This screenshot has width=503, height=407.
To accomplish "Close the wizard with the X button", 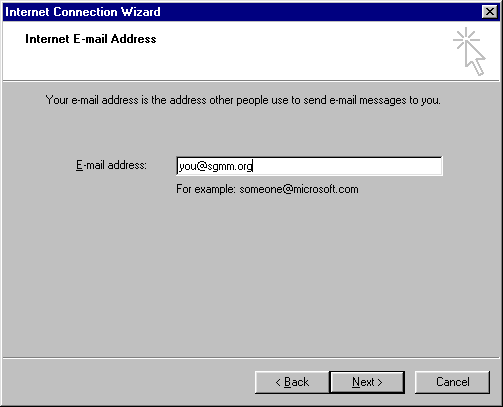I will pyautogui.click(x=490, y=12).
